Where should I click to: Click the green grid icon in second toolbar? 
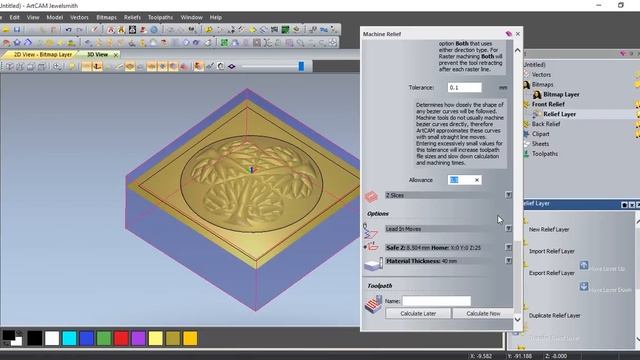coord(224,42)
